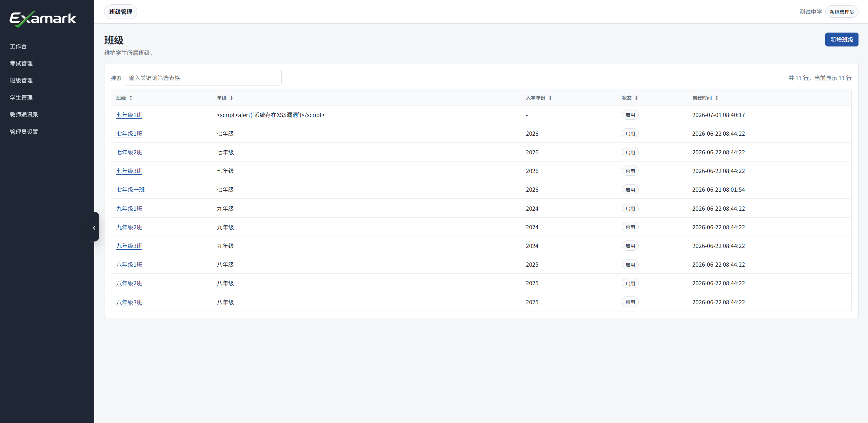Open 九年级2班 class link

coord(129,227)
